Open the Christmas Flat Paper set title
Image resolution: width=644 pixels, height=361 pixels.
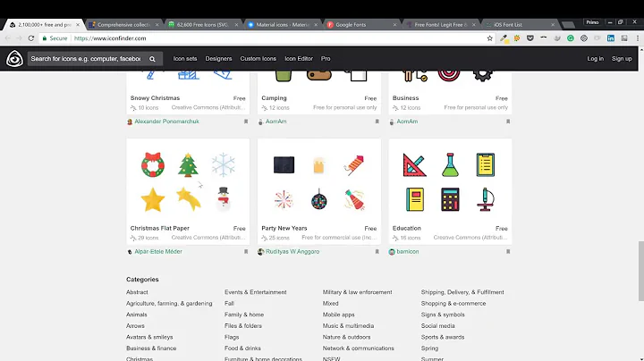[x=160, y=228]
